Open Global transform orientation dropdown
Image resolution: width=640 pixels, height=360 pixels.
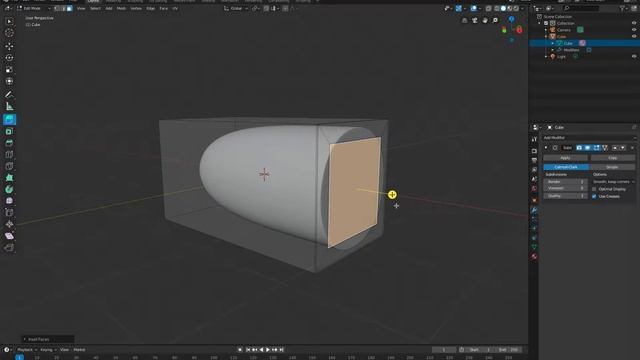(x=236, y=8)
